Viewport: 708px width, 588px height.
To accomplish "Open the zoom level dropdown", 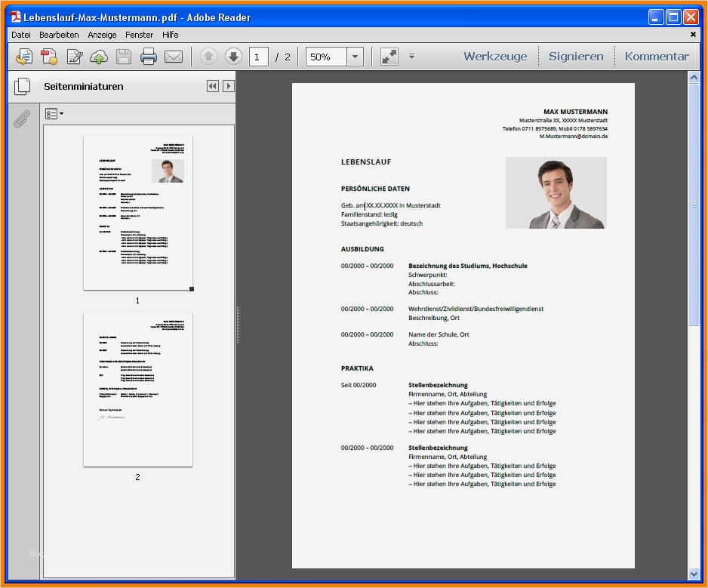I will click(354, 56).
